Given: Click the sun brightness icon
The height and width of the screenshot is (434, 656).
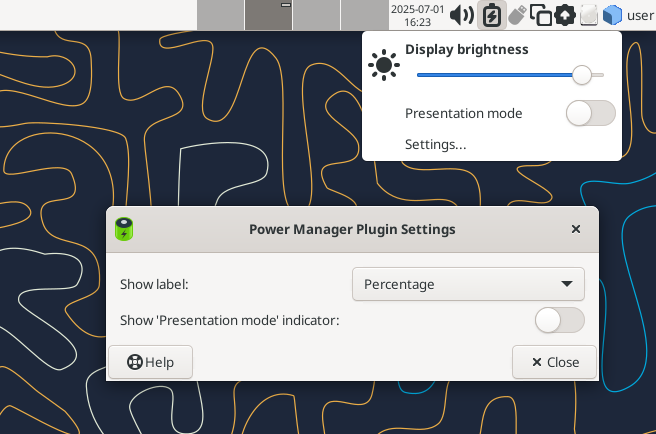Looking at the screenshot, I should pos(384,65).
